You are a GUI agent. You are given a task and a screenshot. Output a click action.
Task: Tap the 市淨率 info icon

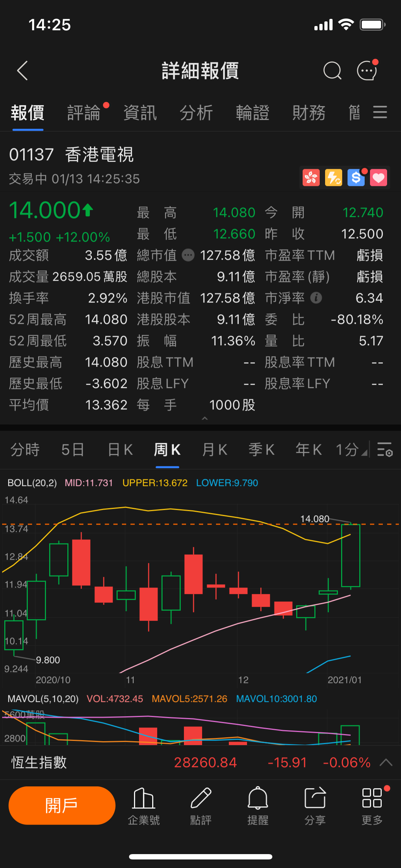(x=316, y=298)
